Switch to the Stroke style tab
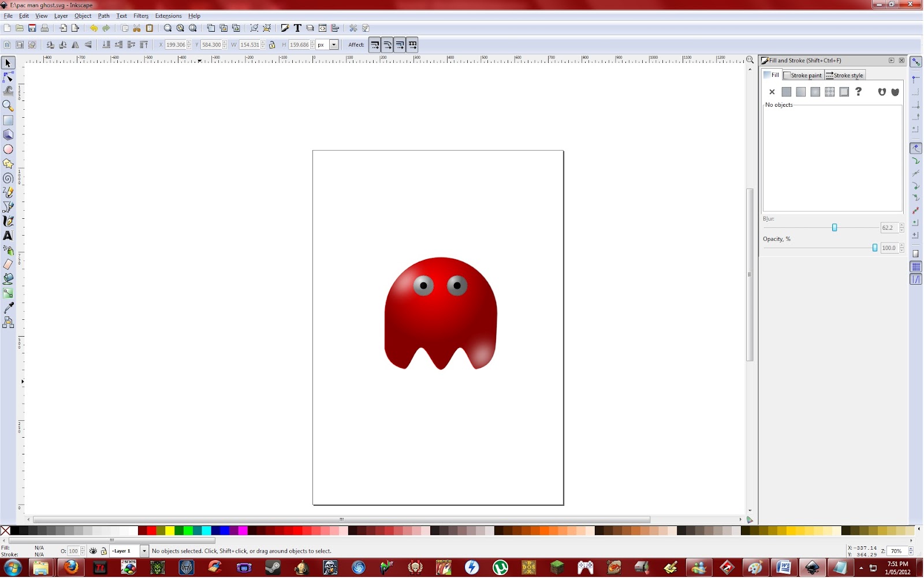924x578 pixels. (x=844, y=75)
